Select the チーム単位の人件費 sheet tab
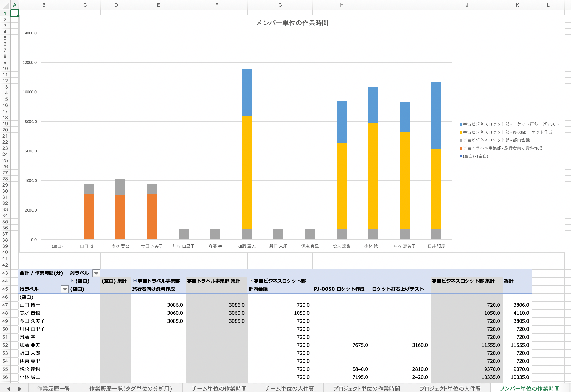 coord(290,388)
